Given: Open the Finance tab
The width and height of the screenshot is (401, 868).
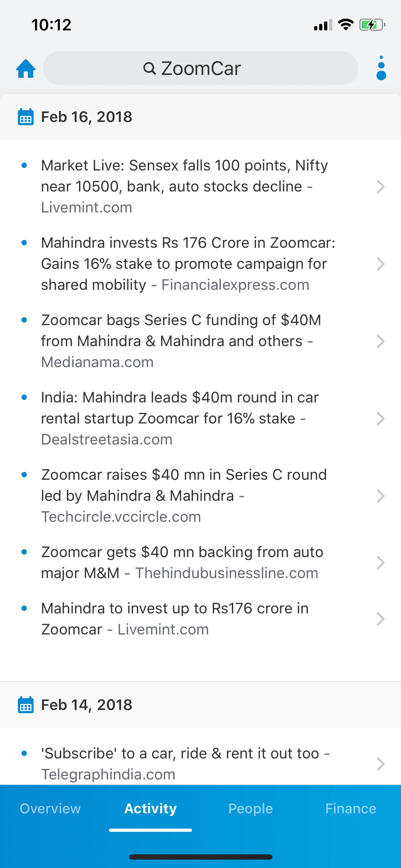Looking at the screenshot, I should 350,808.
